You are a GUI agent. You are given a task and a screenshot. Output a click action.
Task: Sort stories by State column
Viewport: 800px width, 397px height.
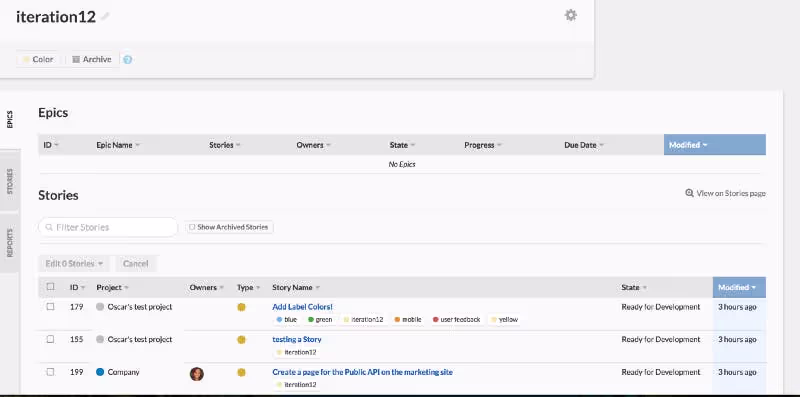coord(634,287)
